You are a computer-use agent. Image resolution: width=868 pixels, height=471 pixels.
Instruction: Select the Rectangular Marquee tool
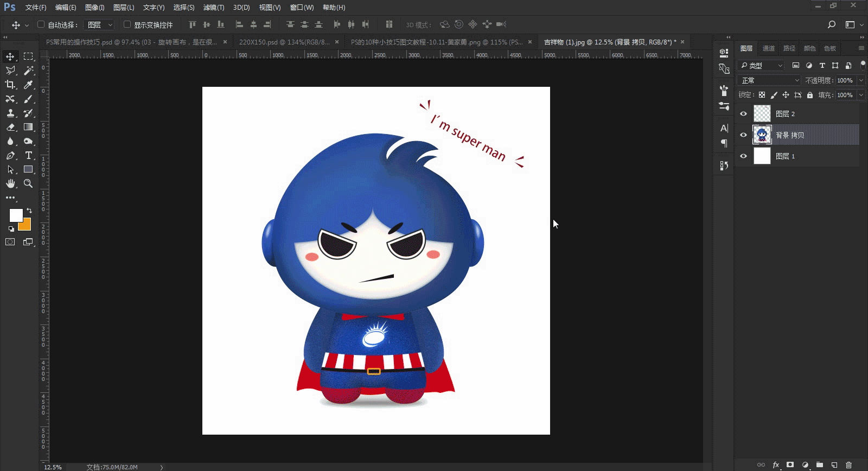tap(28, 56)
